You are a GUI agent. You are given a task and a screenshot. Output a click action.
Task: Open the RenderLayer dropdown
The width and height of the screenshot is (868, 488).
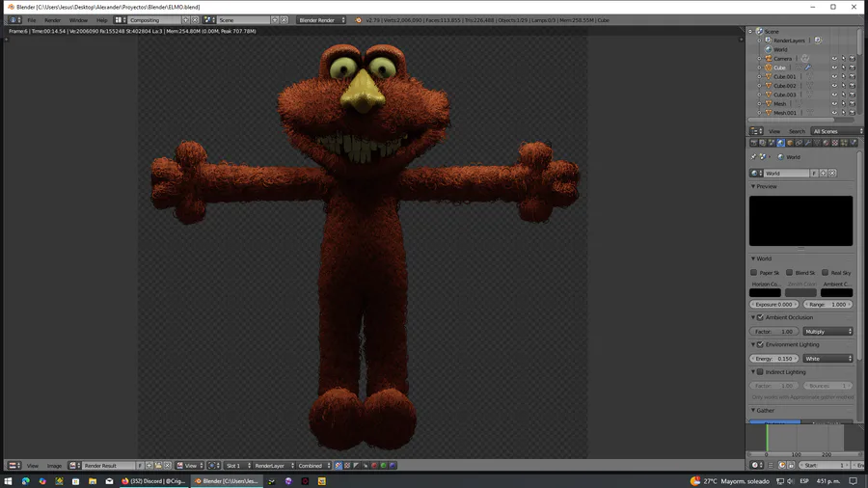274,465
